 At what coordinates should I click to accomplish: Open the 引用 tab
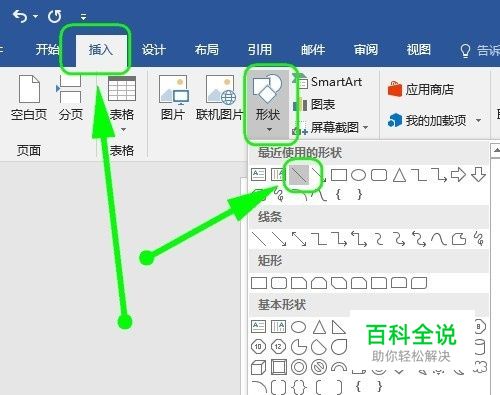[260, 50]
